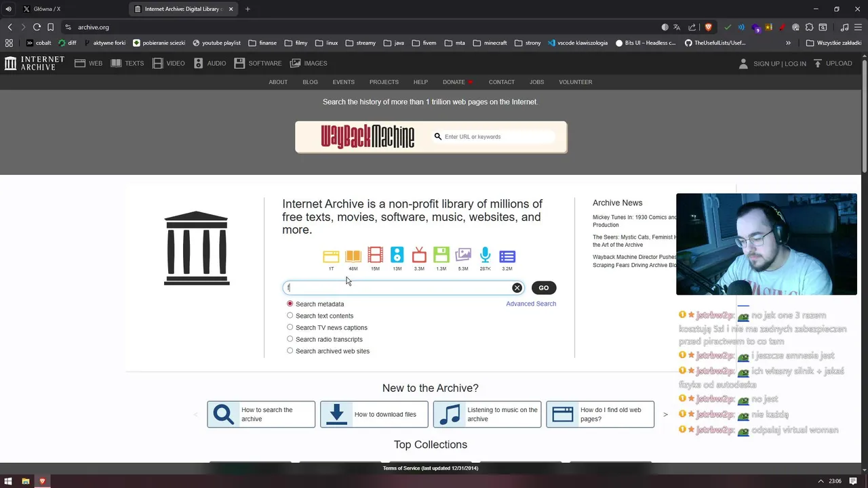Image resolution: width=868 pixels, height=488 pixels.
Task: Select Search metadata radio button
Action: coord(290,304)
